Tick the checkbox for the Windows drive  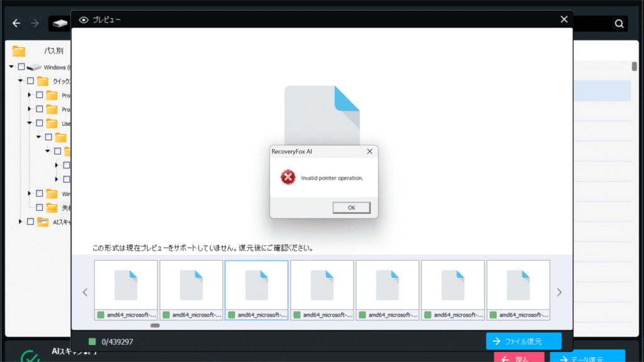(21, 67)
